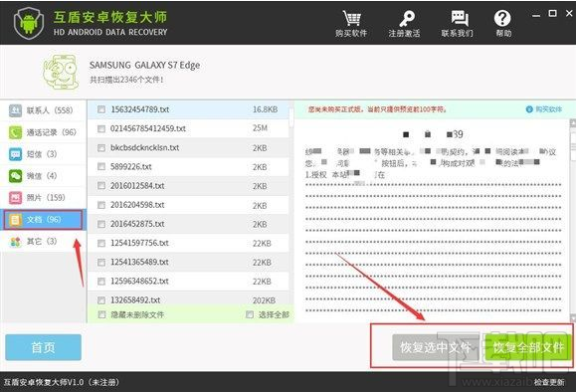The image size is (576, 392).
Task: Switch to 联系人 (558) category
Action: [44, 110]
